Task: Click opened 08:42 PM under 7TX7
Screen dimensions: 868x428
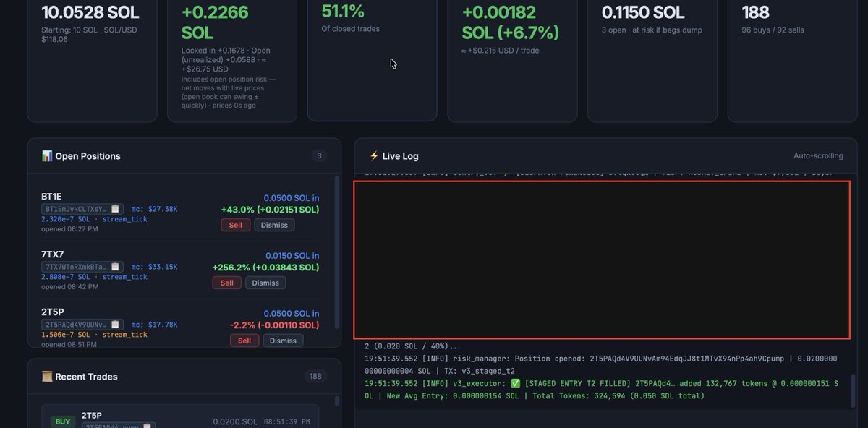Action: [69, 287]
